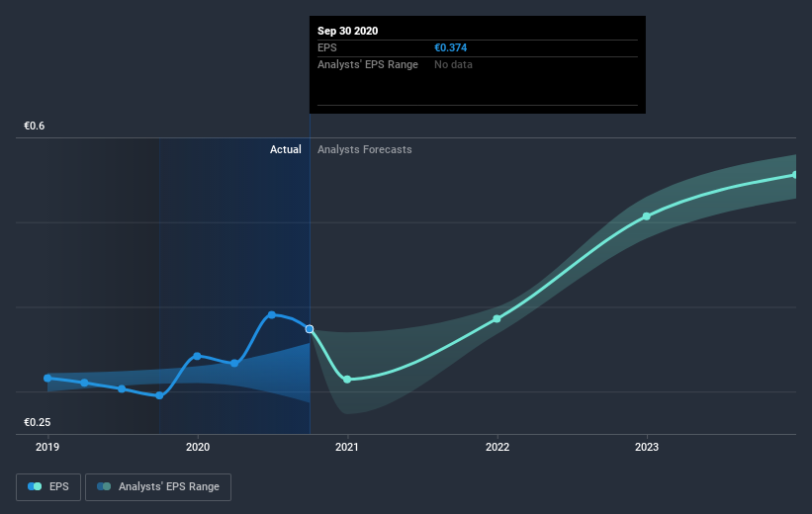Click the EPS data point at 2019
This screenshot has width=812, height=514.
[47, 379]
